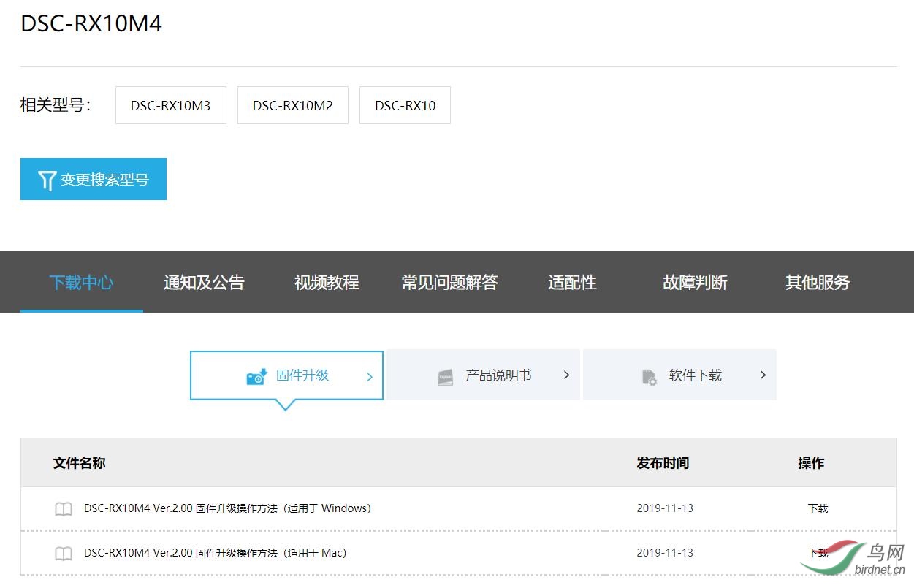Open the 故障判断 tab

[x=695, y=282]
